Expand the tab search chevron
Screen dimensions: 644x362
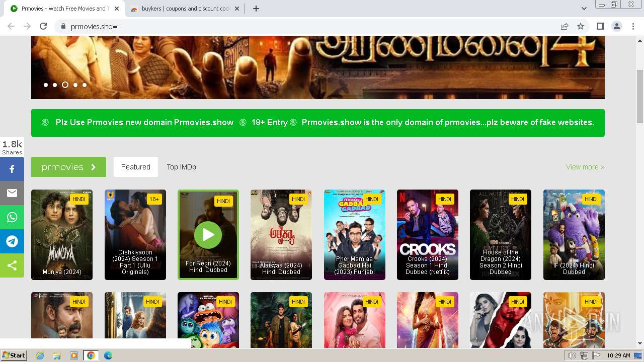[x=584, y=9]
